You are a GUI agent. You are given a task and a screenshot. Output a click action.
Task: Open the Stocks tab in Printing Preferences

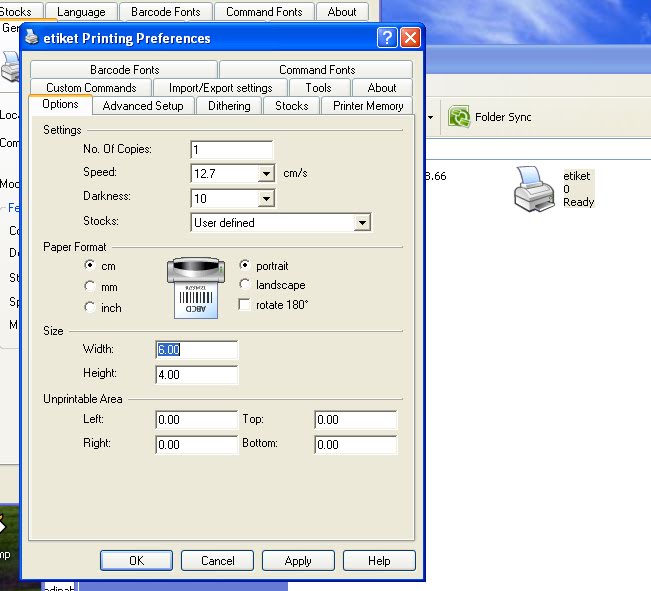coord(291,106)
